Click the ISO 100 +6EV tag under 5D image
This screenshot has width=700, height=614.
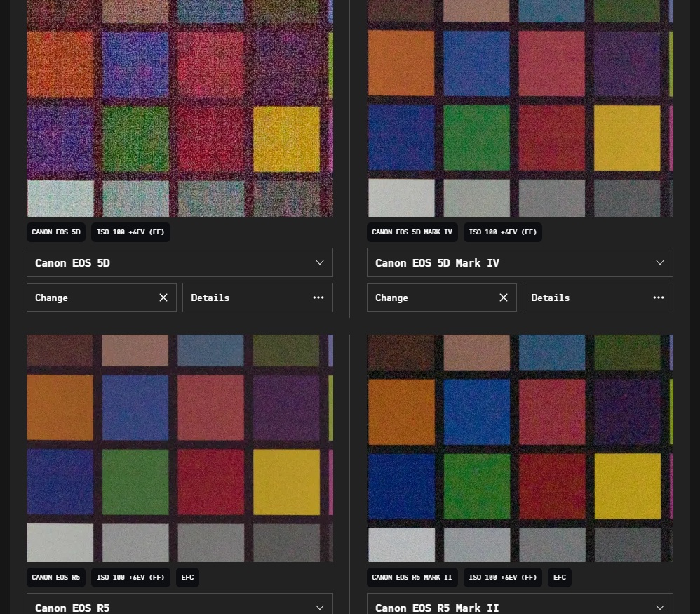pos(130,232)
